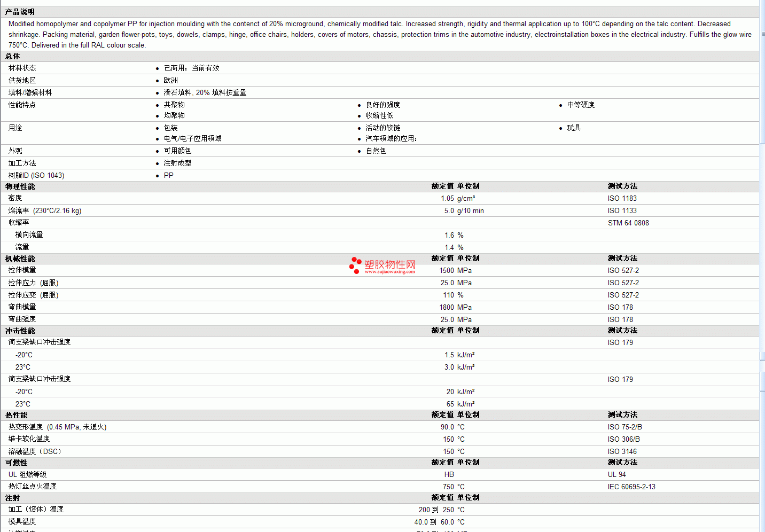Click the 弯曲强度 row label
This screenshot has height=532, width=765.
[x=22, y=319]
